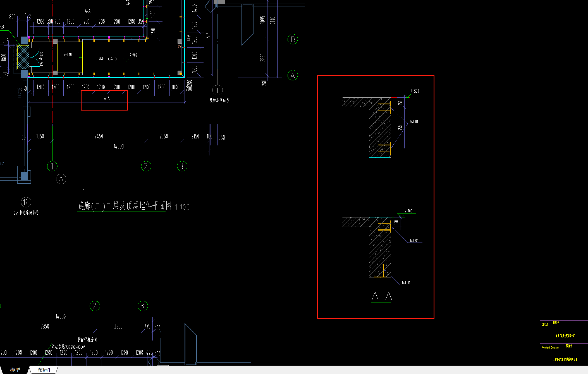The height and width of the screenshot is (374, 588).
Task: Select the 7450 dimension text
Action: (99, 136)
